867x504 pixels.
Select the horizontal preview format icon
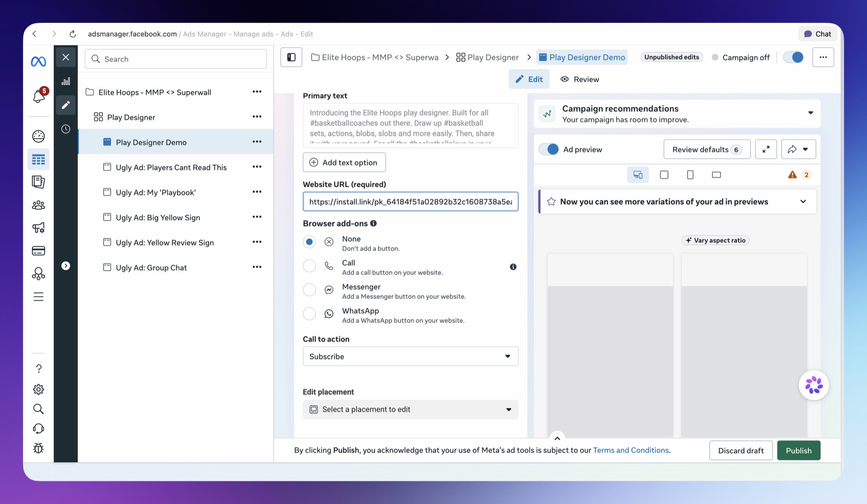716,175
